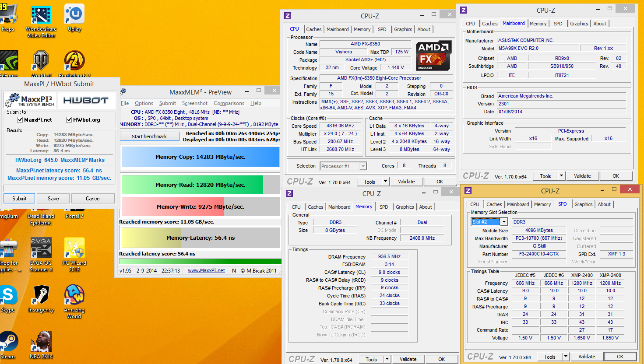Click the M5A99X EVO R2.0 model field
Viewport: 644px width, 364px height.
click(538, 49)
